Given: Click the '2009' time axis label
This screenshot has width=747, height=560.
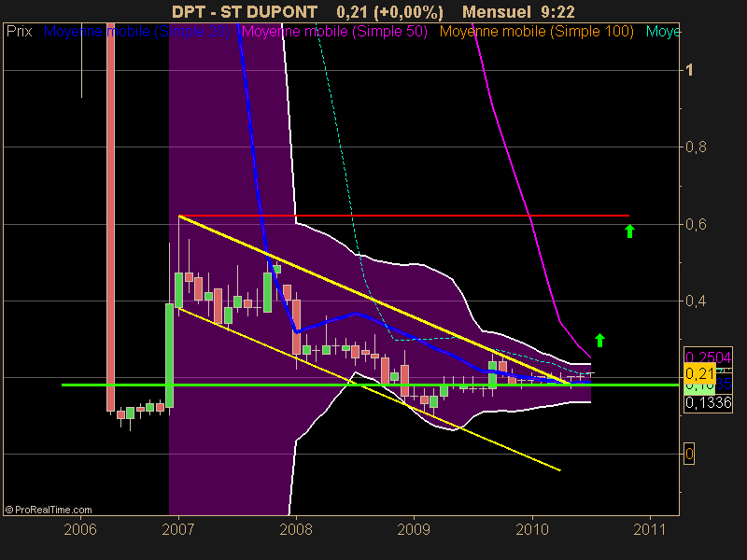Looking at the screenshot, I should coord(414,529).
